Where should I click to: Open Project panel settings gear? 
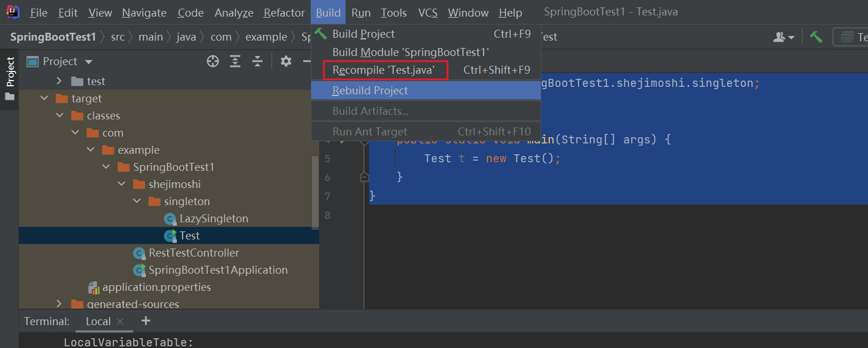click(286, 61)
